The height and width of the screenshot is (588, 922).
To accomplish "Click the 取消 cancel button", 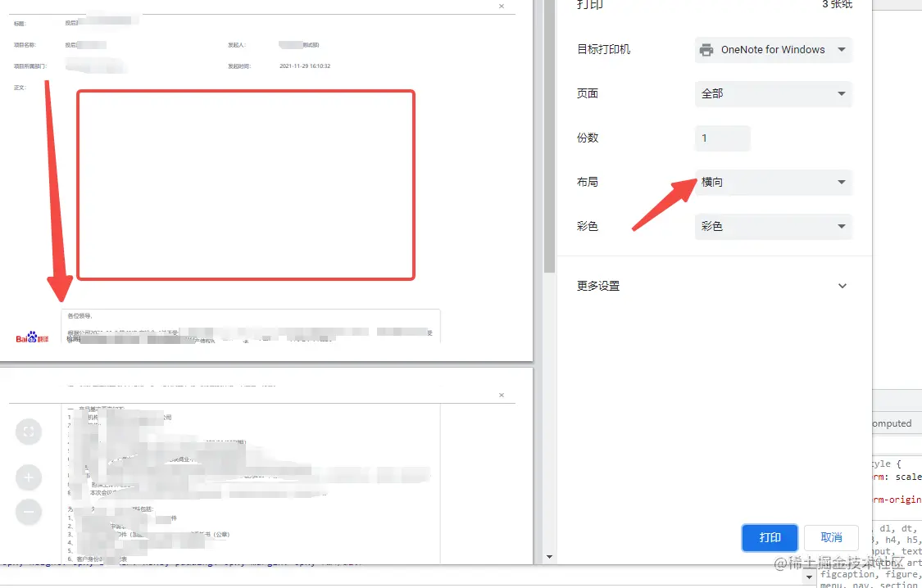I will [x=831, y=537].
